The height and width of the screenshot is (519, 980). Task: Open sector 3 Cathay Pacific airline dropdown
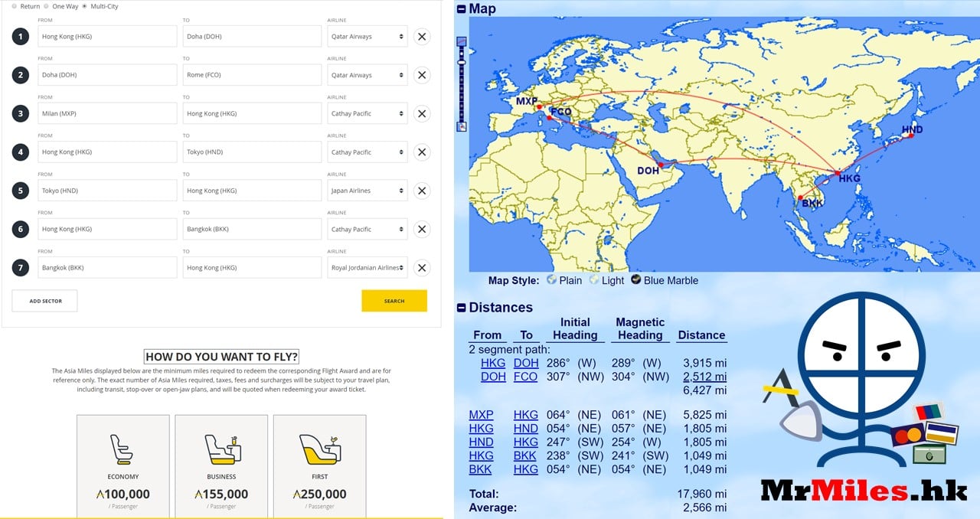(x=367, y=113)
